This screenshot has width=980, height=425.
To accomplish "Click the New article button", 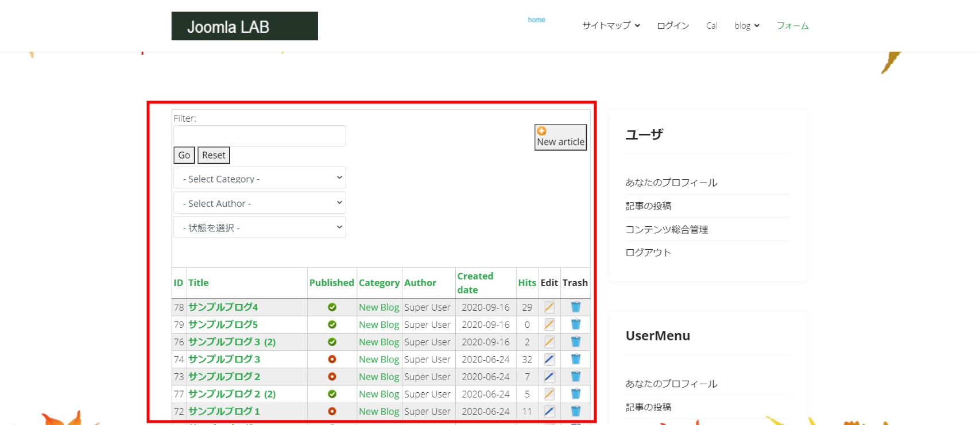I will pos(560,138).
